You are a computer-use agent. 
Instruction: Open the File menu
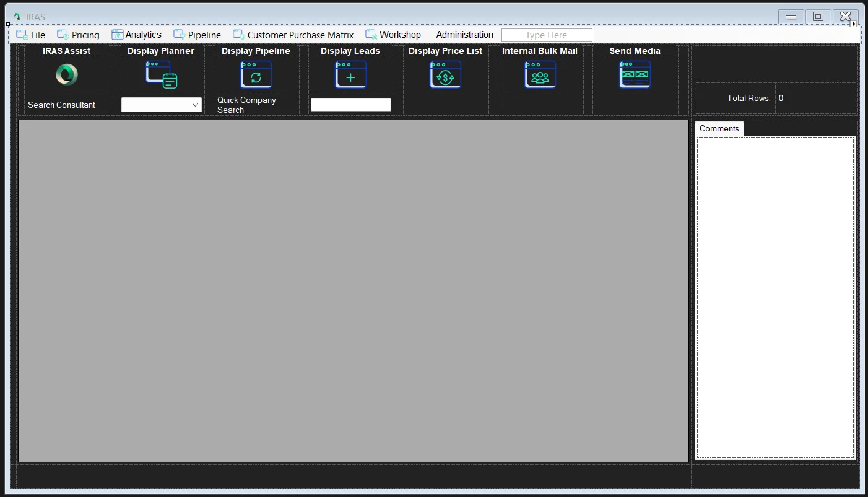click(31, 35)
